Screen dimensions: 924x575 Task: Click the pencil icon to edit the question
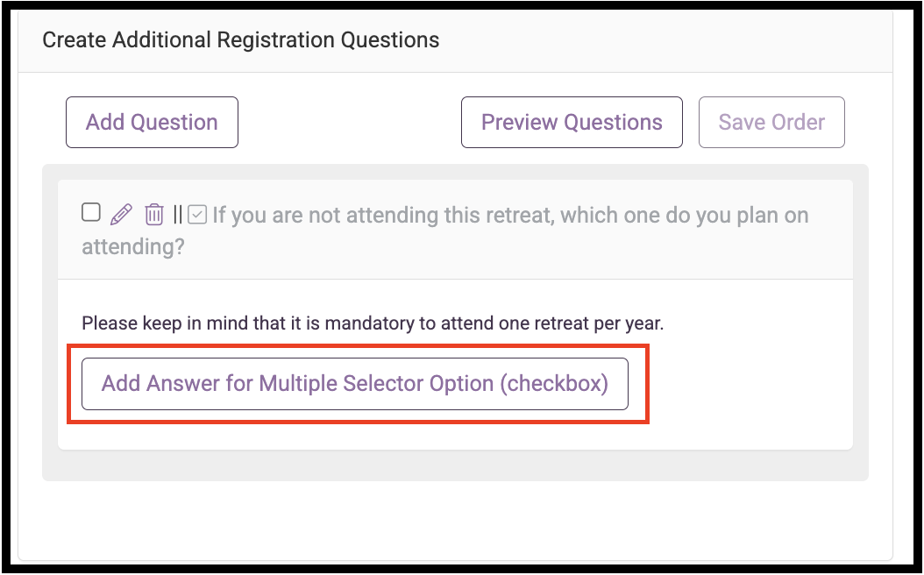[121, 214]
